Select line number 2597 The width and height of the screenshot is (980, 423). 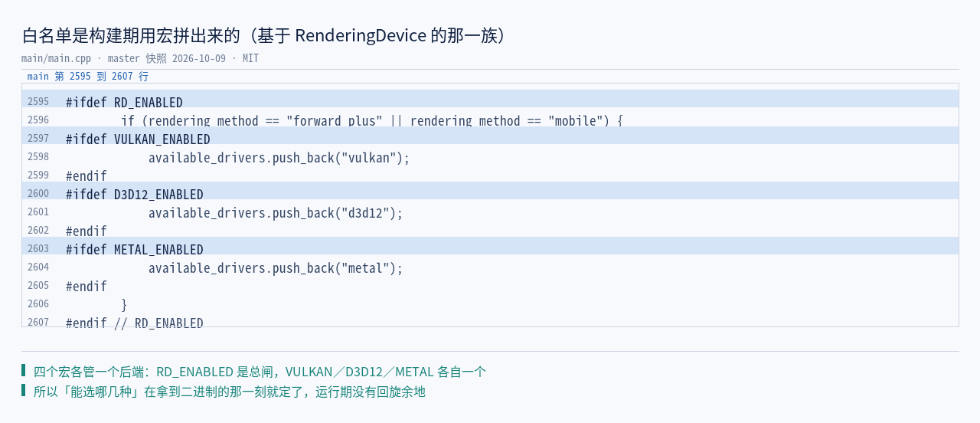38,139
